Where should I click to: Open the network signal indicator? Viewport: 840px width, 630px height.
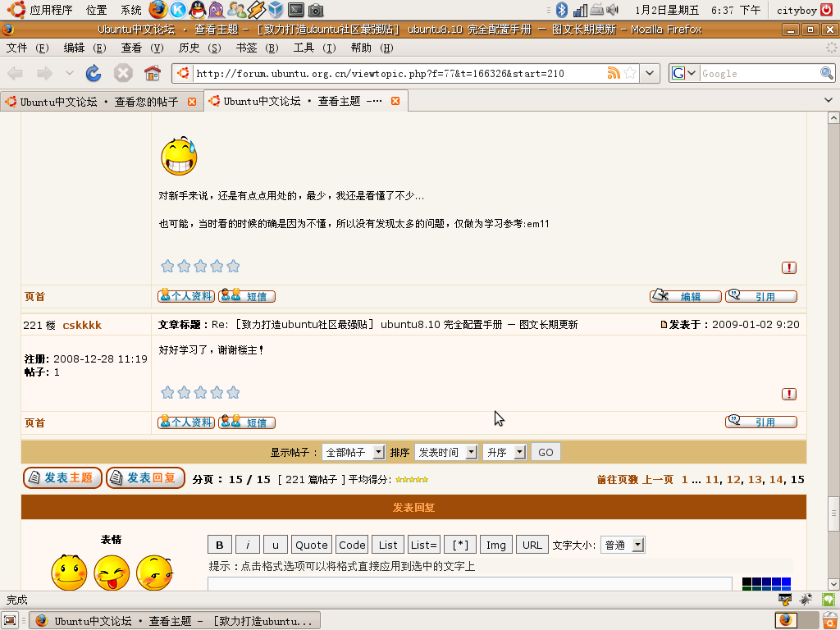point(580,10)
